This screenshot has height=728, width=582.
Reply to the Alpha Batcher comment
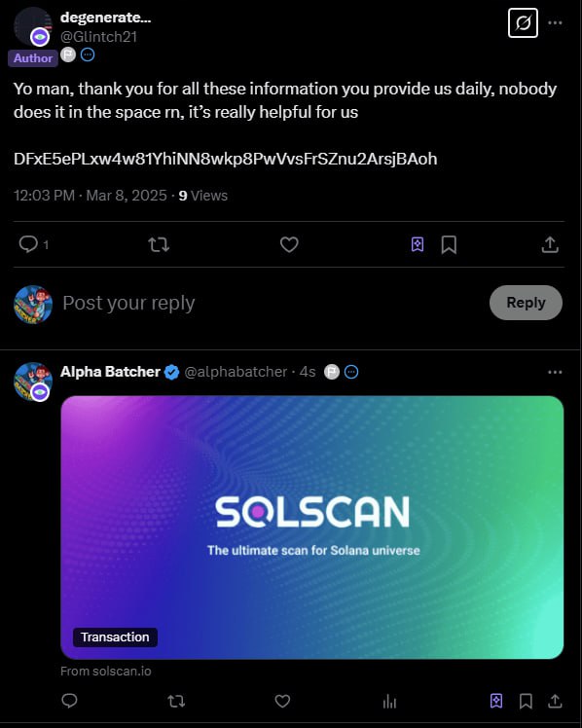[x=69, y=701]
